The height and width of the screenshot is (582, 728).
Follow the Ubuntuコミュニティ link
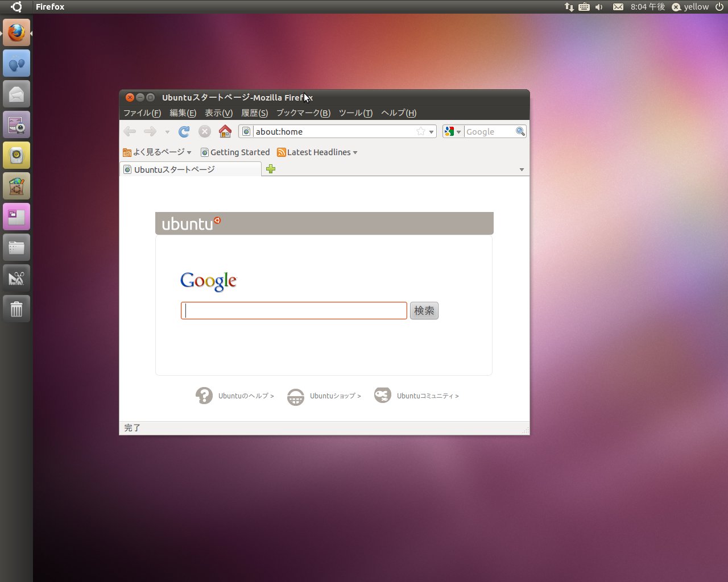[428, 396]
